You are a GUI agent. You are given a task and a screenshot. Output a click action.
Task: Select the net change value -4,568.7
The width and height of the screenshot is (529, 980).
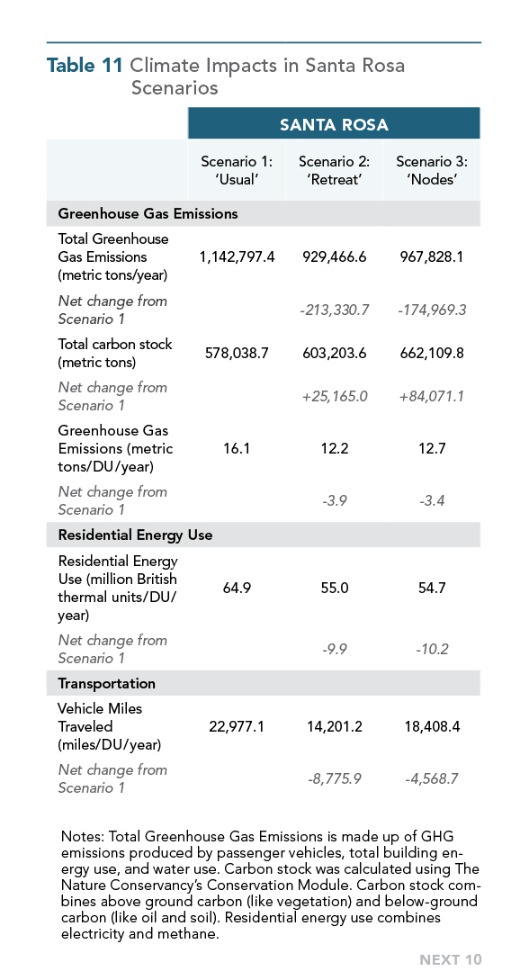pos(432,778)
